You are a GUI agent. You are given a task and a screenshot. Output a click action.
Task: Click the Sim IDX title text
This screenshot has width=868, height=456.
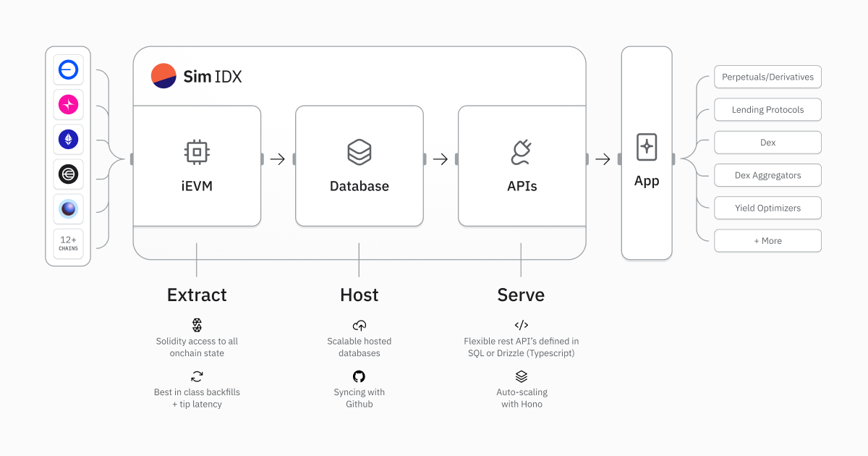(212, 77)
